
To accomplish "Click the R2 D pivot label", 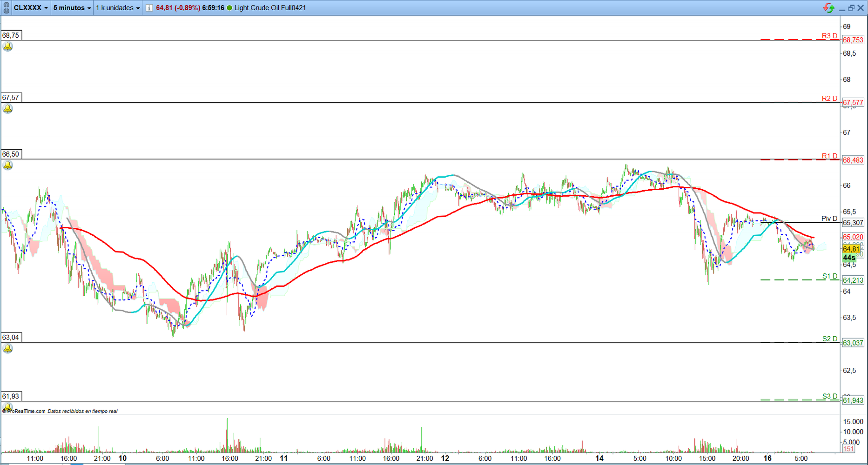I will tap(829, 99).
